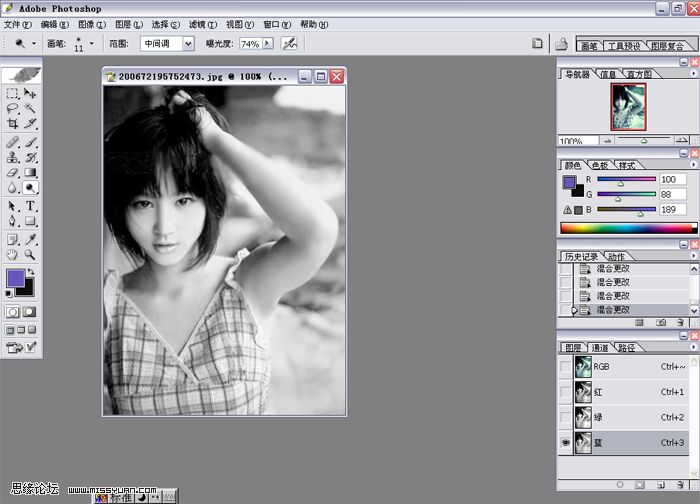
Task: Switch to the 图层 (Layers) tab
Action: pyautogui.click(x=573, y=348)
